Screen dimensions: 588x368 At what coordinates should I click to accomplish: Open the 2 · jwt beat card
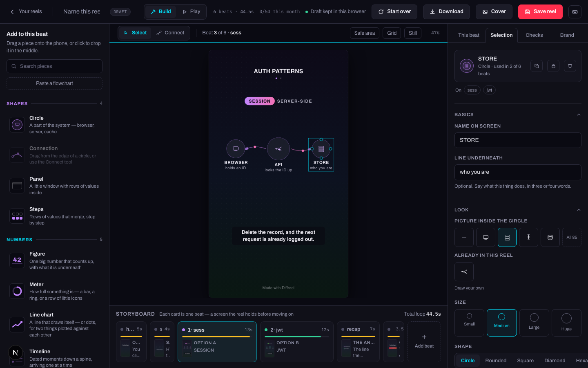pos(297,342)
